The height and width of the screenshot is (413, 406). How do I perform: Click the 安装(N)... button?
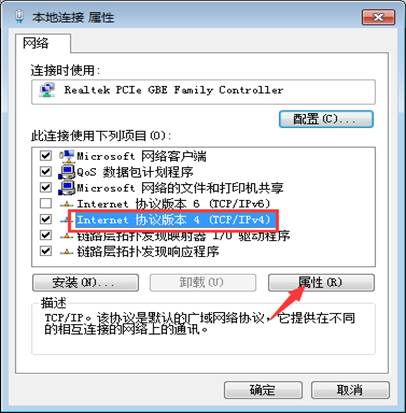tap(85, 283)
